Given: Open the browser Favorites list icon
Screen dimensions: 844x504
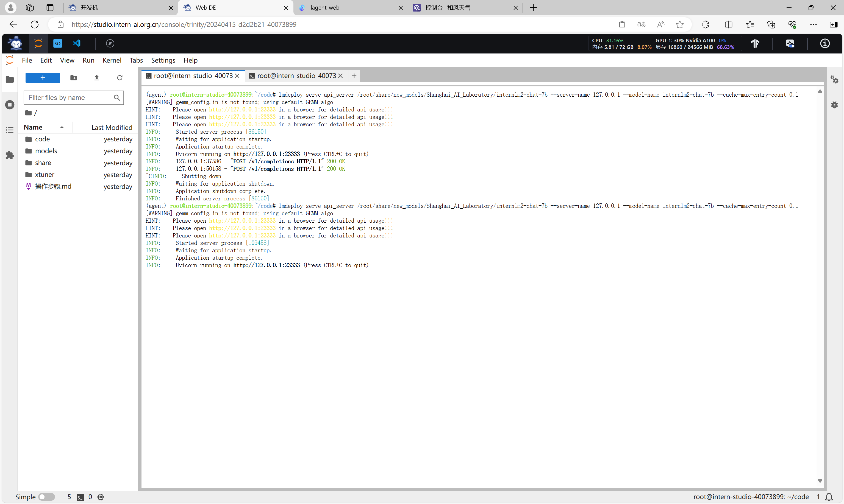Looking at the screenshot, I should tap(750, 24).
